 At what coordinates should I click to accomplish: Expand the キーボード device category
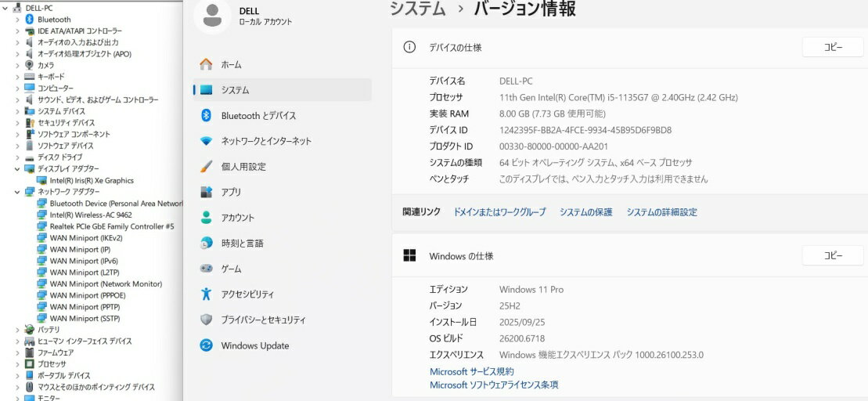pyautogui.click(x=17, y=77)
